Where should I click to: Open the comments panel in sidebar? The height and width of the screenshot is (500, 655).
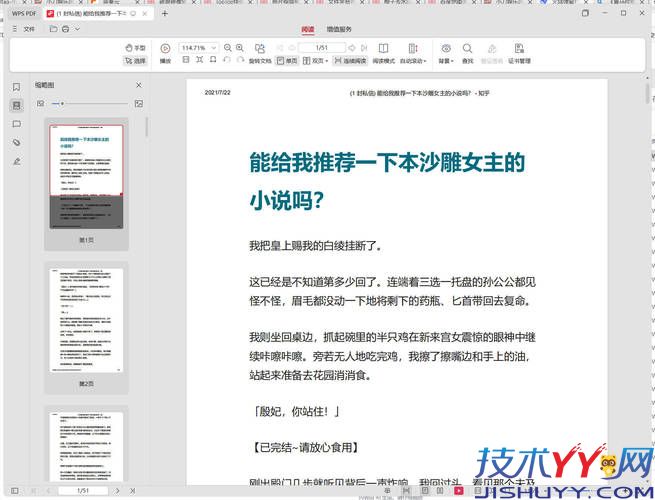(16, 124)
